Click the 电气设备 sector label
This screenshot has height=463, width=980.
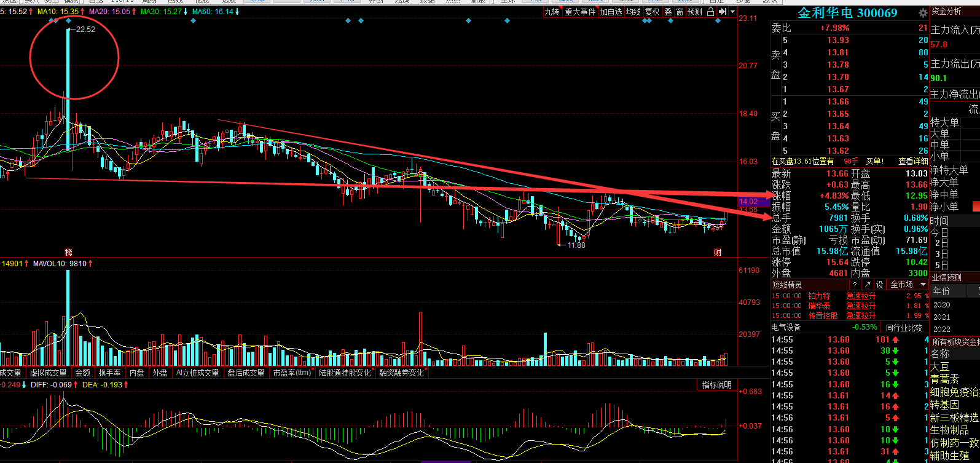(786, 328)
